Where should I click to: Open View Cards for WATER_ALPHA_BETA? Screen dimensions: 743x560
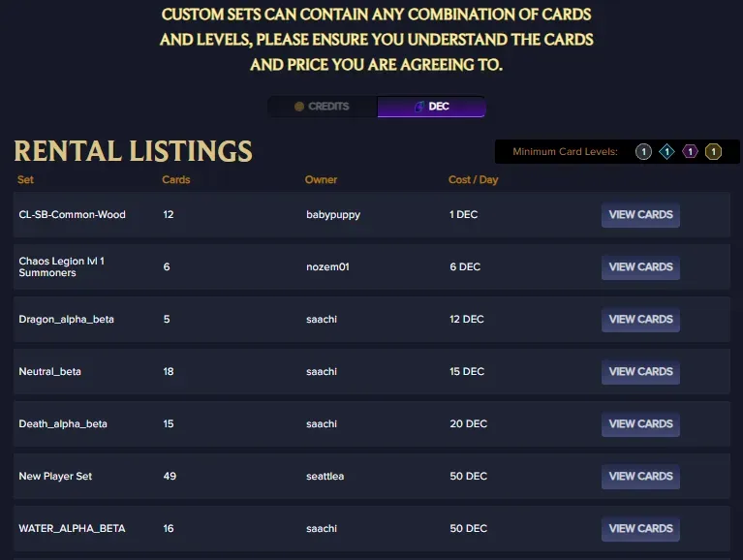click(640, 529)
